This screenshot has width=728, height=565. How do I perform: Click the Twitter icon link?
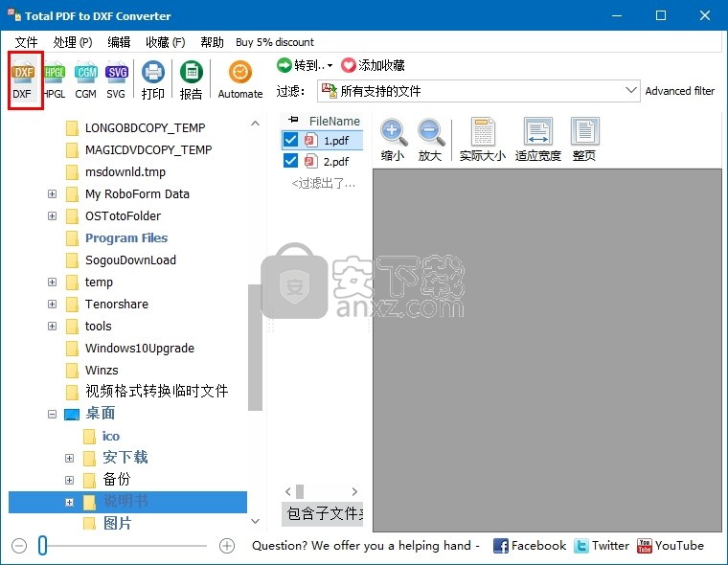point(581,546)
